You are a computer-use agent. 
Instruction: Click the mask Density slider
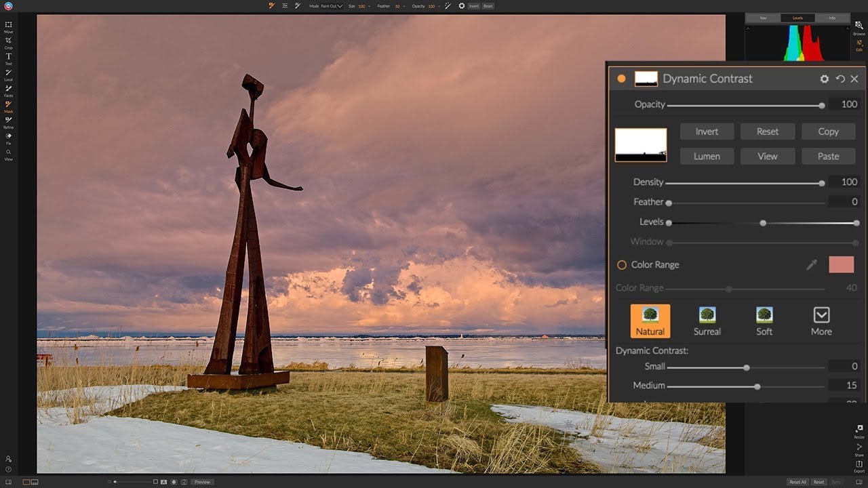pos(745,183)
